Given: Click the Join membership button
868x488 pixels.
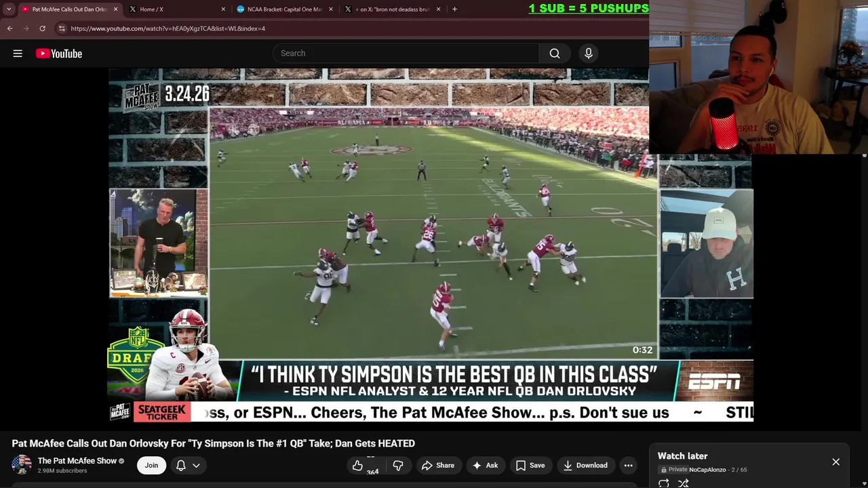Looking at the screenshot, I should [151, 465].
